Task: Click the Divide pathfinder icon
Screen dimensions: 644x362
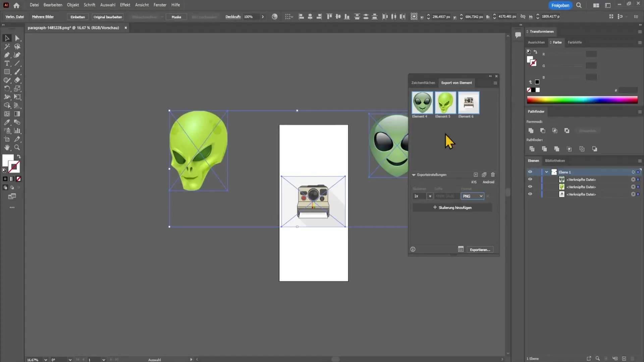Action: (532, 149)
